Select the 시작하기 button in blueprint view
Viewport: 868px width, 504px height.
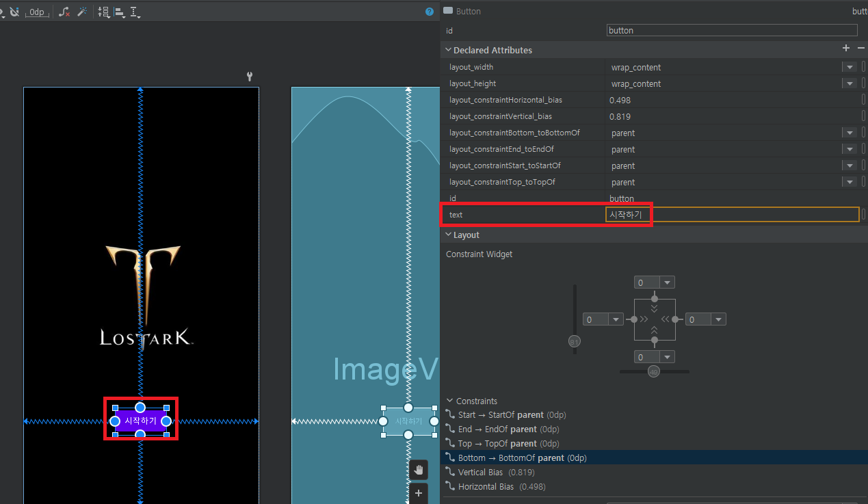point(408,421)
